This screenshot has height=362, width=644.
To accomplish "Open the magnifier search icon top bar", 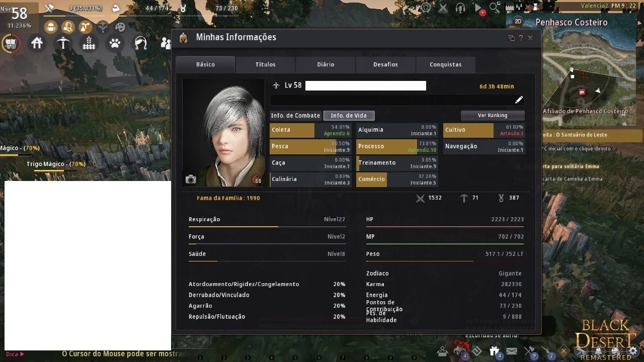I will (x=495, y=8).
